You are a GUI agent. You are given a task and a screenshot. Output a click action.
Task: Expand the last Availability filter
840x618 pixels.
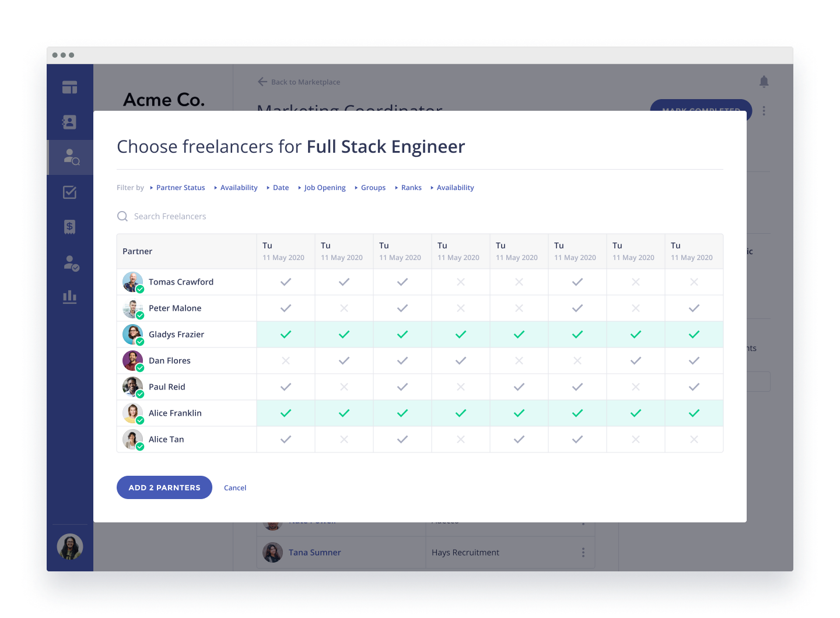(x=453, y=188)
